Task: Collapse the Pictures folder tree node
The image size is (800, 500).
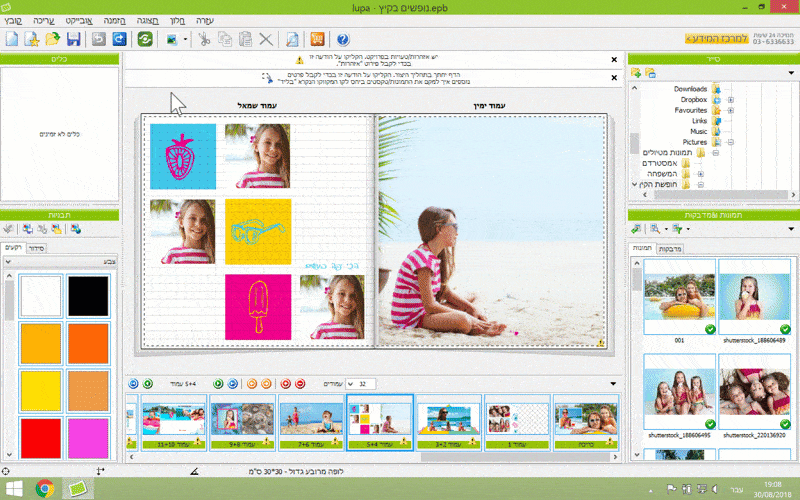Action: (730, 142)
